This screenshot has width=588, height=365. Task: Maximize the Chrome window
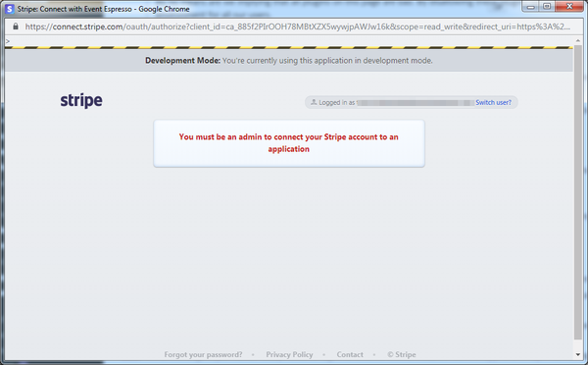[547, 7]
